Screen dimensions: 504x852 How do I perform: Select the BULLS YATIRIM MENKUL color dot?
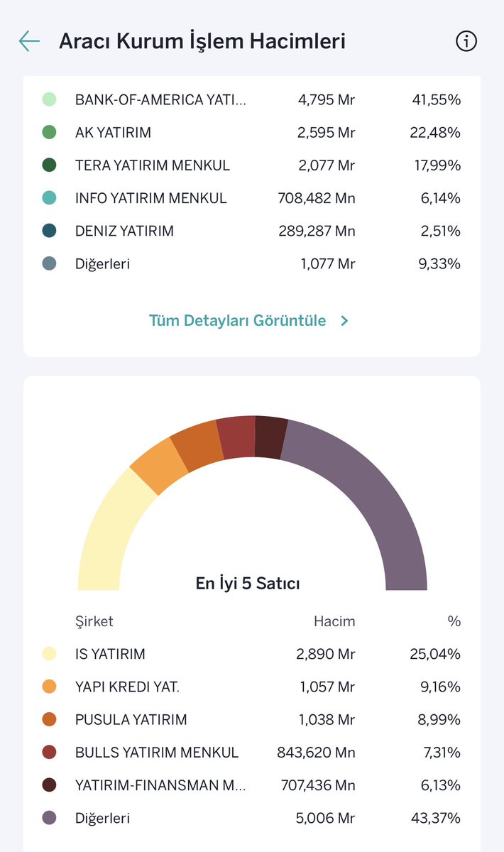(x=49, y=752)
